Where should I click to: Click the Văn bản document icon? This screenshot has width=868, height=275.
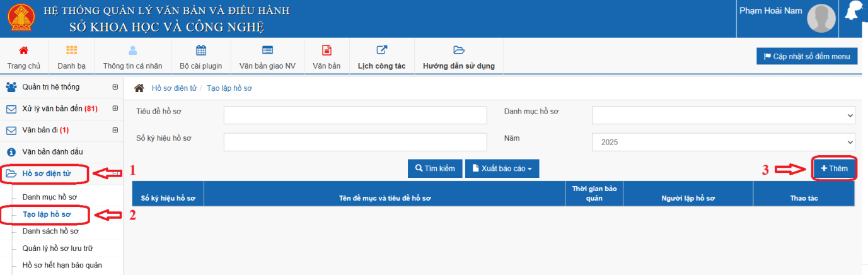point(327,50)
